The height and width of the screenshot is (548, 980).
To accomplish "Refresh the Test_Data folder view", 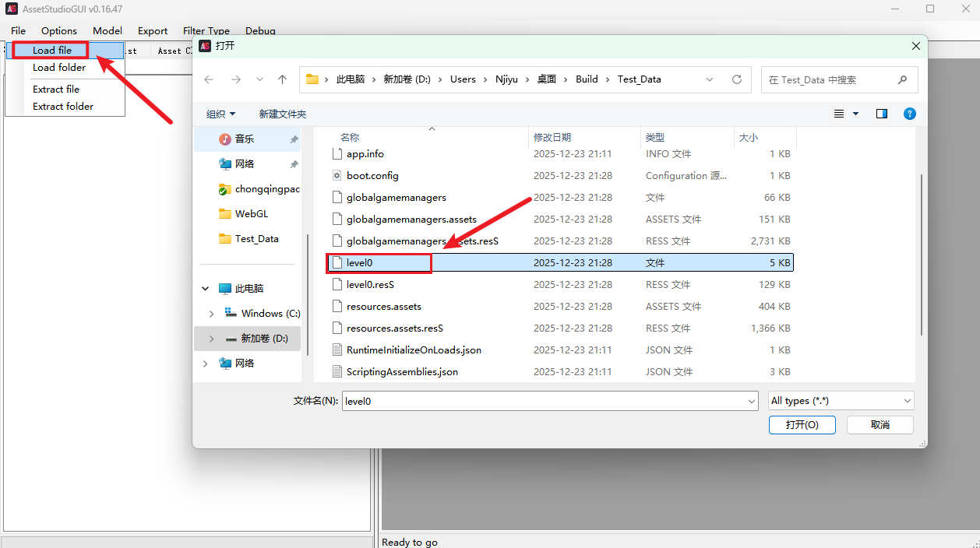I will coord(737,79).
